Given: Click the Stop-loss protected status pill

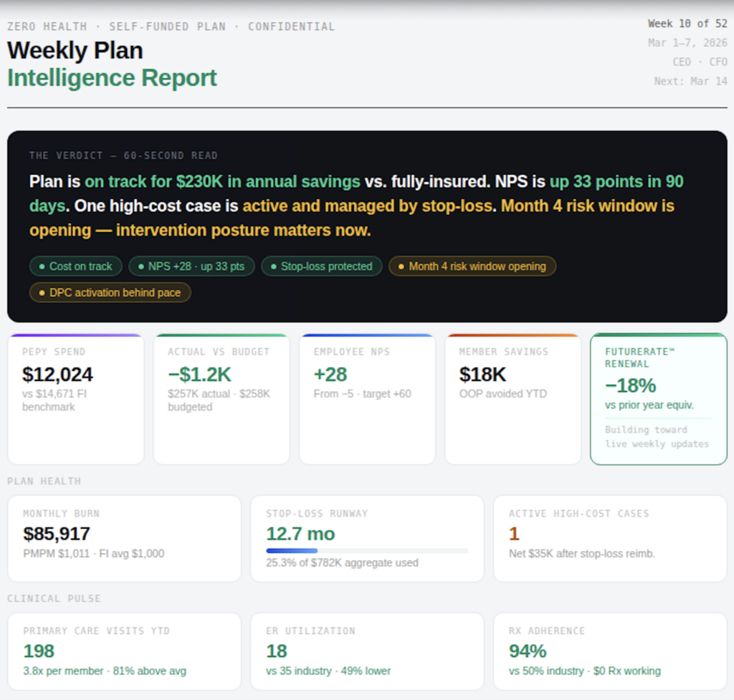Looking at the screenshot, I should coord(321,267).
